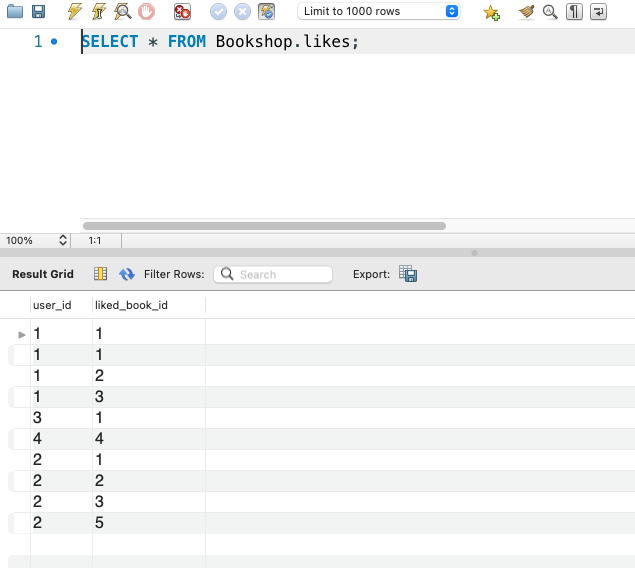Toggle continue-on-error script icon
The height and width of the screenshot is (568, 635).
tap(182, 11)
